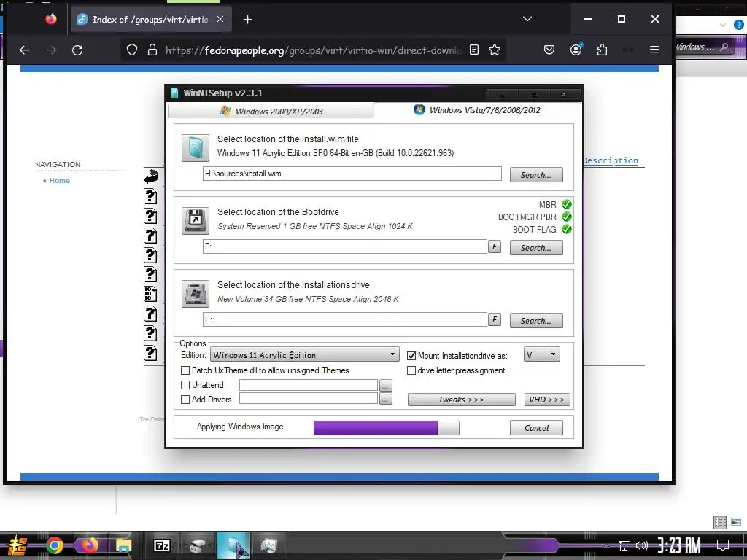This screenshot has width=747, height=560.
Task: Click the taskbar Start button
Action: coord(18,545)
